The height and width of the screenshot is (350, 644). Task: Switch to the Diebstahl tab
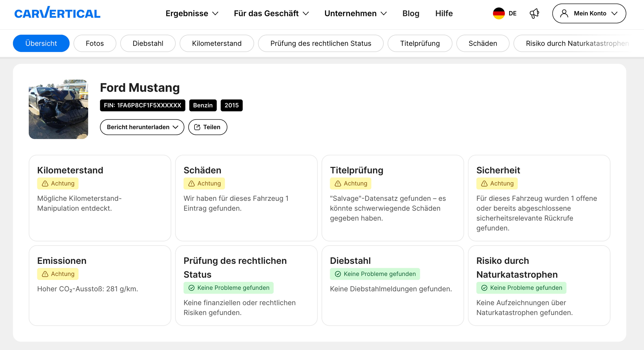(148, 43)
